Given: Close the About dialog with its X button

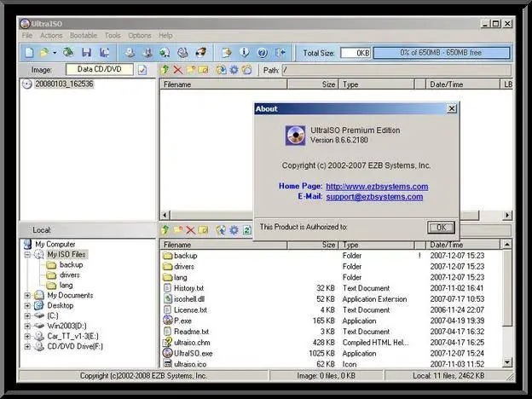Looking at the screenshot, I should [452, 108].
